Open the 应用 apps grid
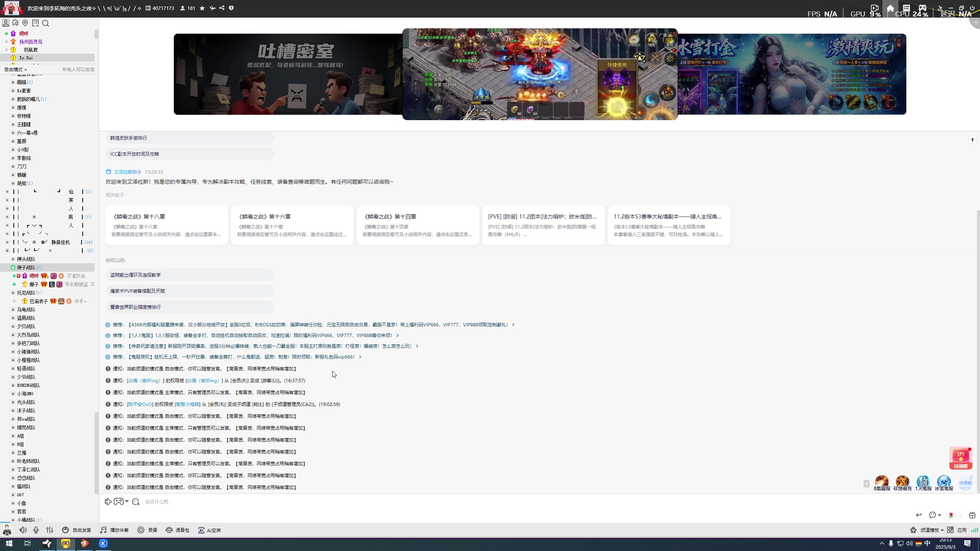 957,530
